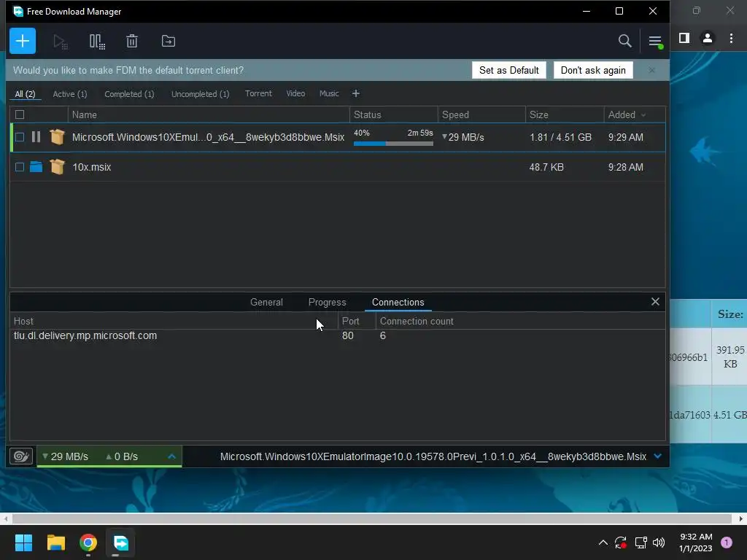Check the box for the Msix download row
747x560 pixels.
20,137
